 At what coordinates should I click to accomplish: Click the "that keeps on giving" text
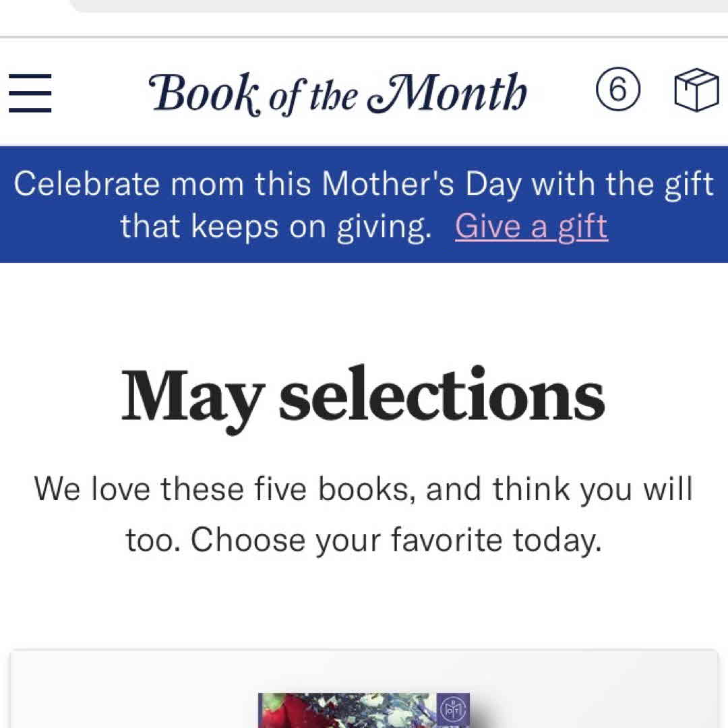pyautogui.click(x=276, y=227)
